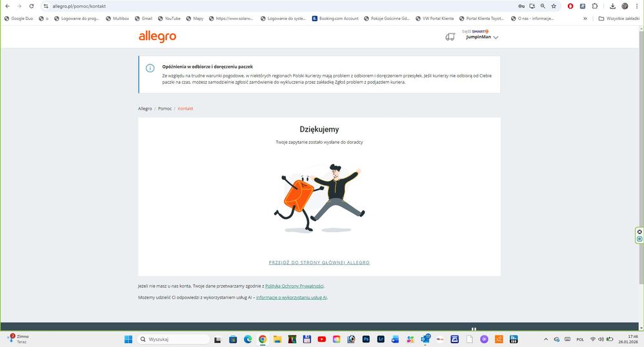Open the Gmail bookmark
Screen dimensions: 644x347
(x=143, y=19)
